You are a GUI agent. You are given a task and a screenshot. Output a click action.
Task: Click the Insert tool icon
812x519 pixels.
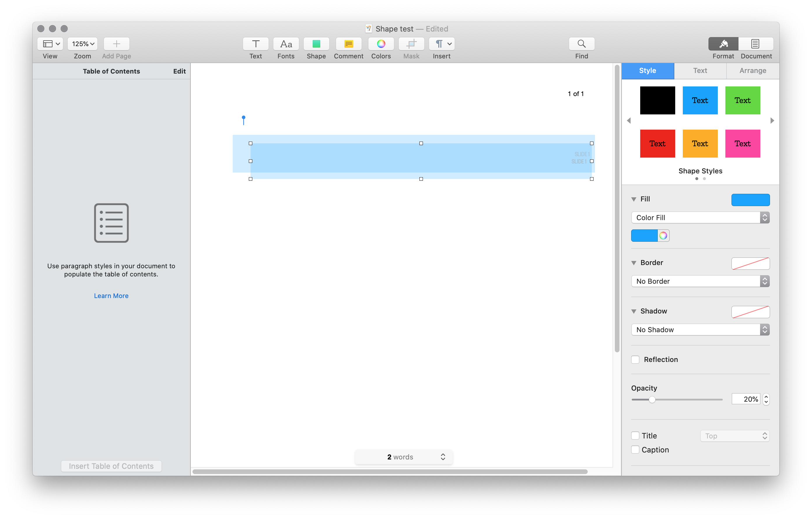(x=441, y=43)
